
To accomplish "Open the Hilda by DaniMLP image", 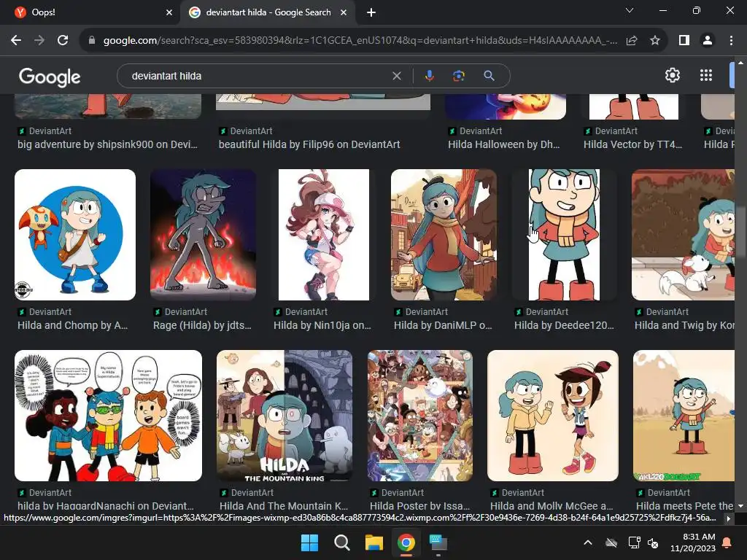I will pyautogui.click(x=444, y=235).
